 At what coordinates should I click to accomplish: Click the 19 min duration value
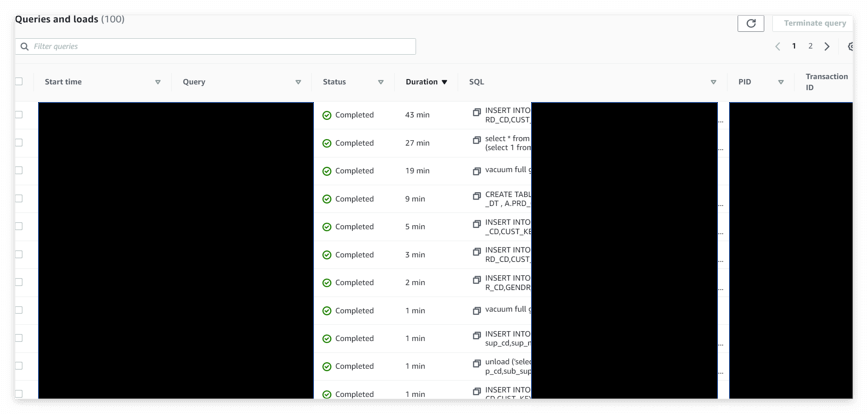tap(417, 171)
